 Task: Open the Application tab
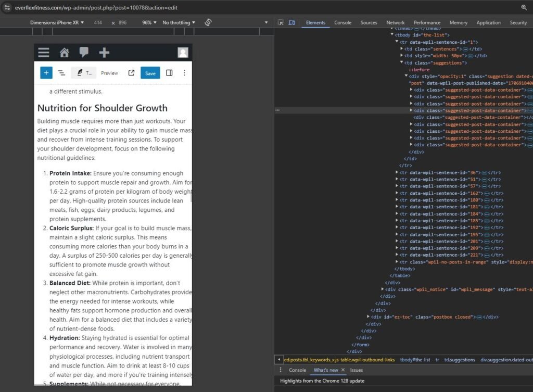tap(488, 22)
